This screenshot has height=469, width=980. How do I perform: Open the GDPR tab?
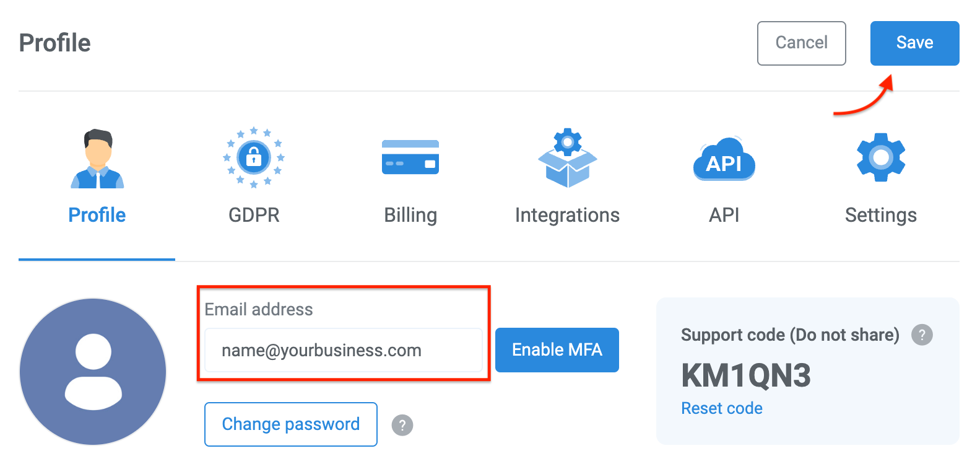click(253, 215)
